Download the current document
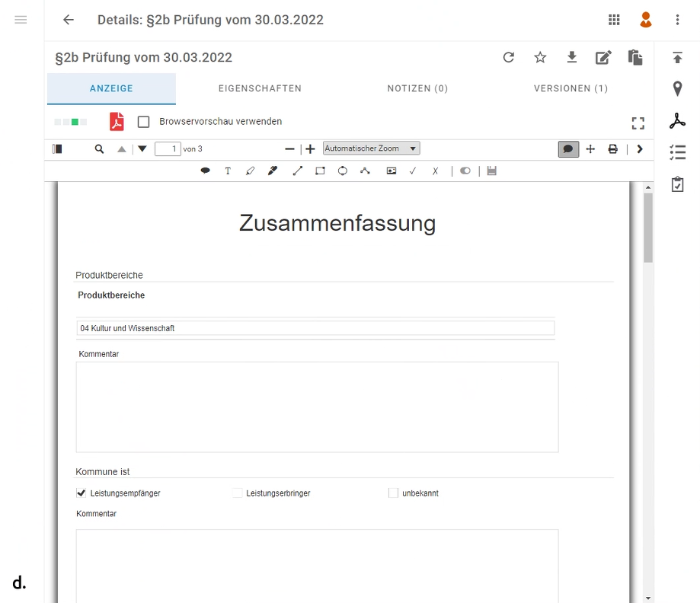The width and height of the screenshot is (700, 603). (571, 57)
